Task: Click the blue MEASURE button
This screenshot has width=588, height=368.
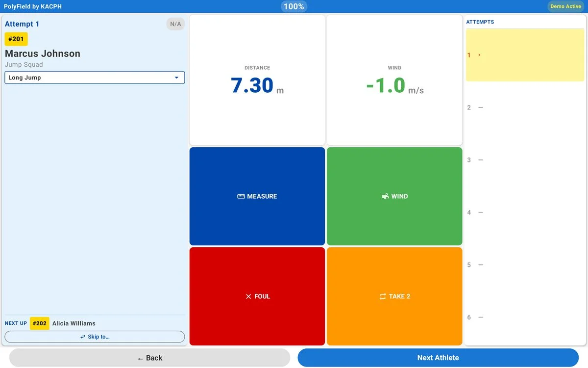Action: [x=257, y=196]
